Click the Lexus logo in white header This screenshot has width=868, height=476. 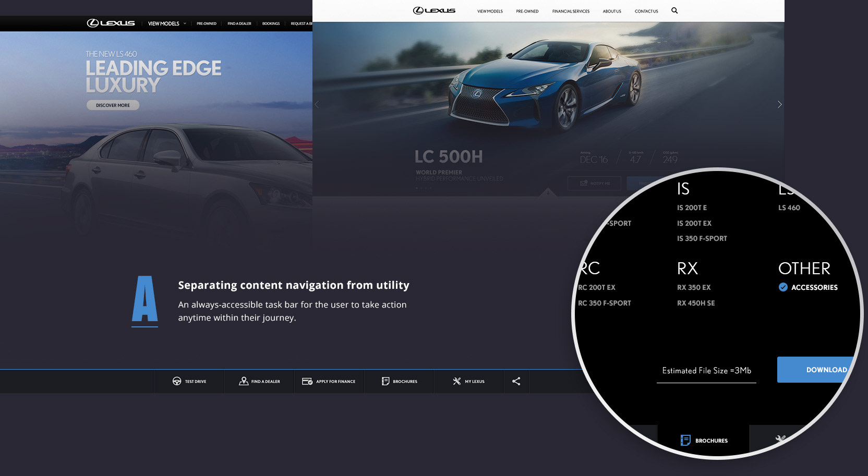coord(434,10)
